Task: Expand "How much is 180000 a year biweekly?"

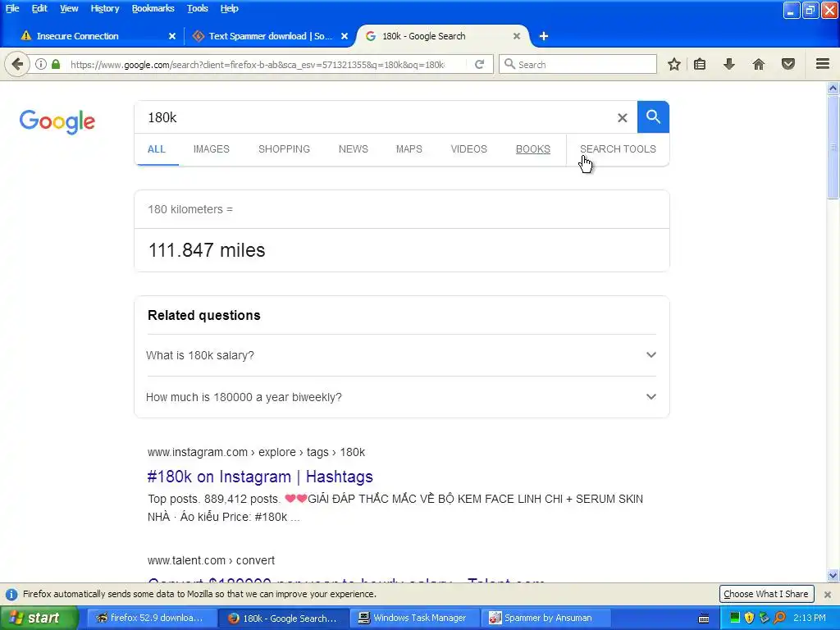Action: pyautogui.click(x=401, y=397)
